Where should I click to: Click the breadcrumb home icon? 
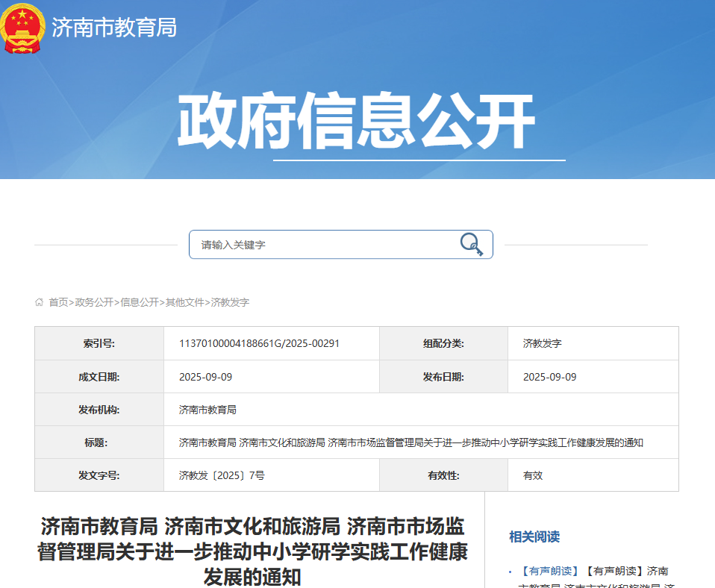(39, 302)
